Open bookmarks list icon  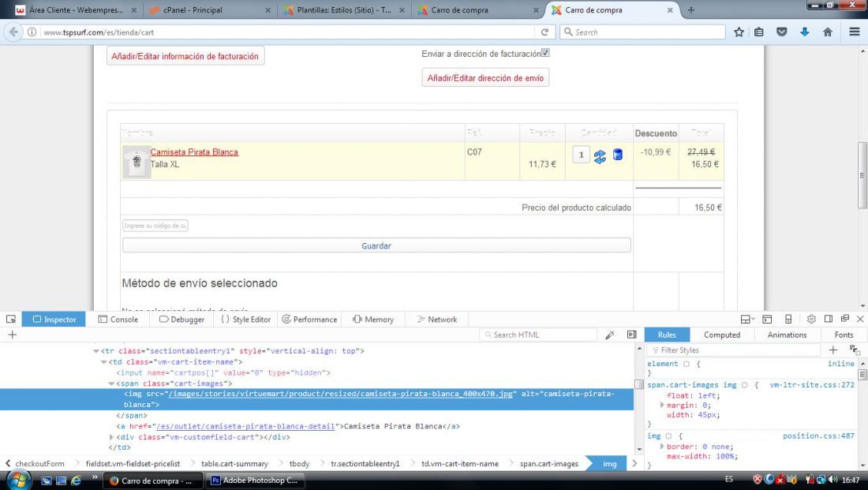tap(759, 32)
